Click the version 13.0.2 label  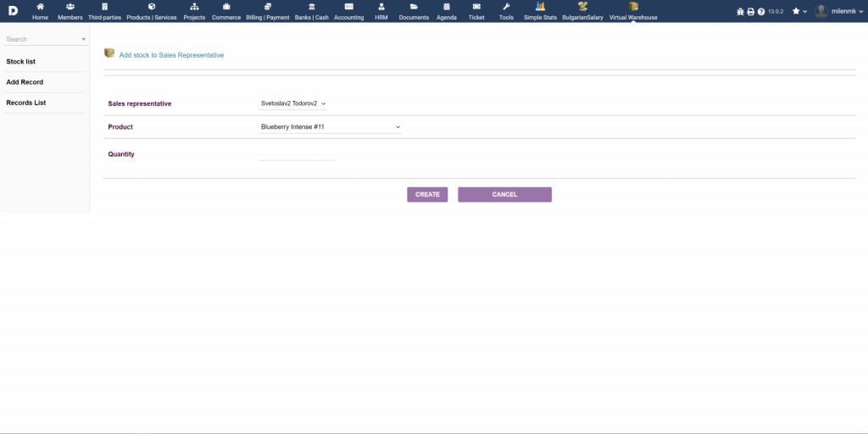pos(776,12)
